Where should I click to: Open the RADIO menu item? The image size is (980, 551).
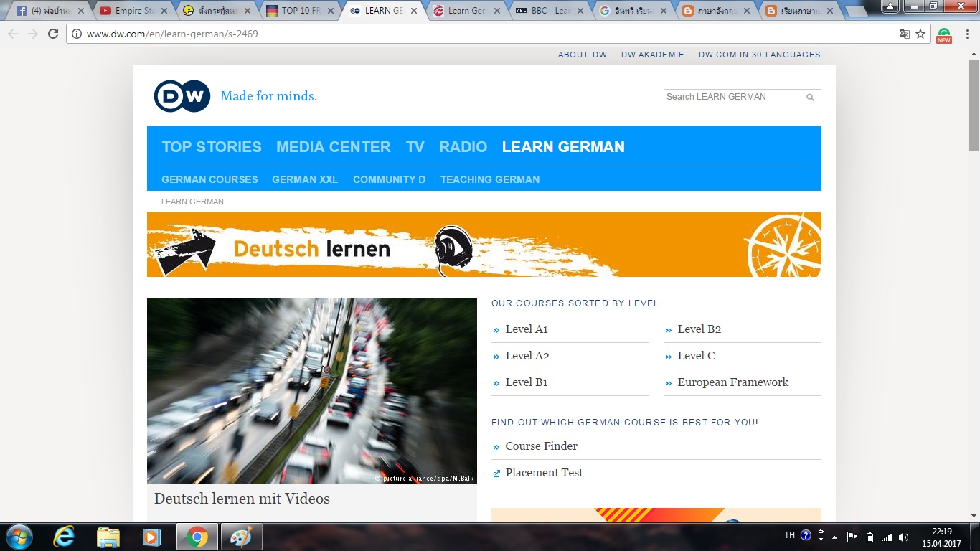(463, 147)
